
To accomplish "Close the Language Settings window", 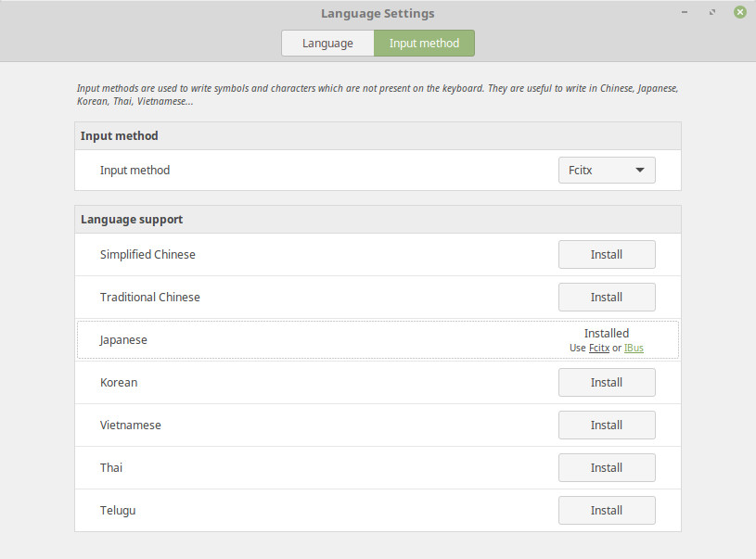I will [x=739, y=12].
